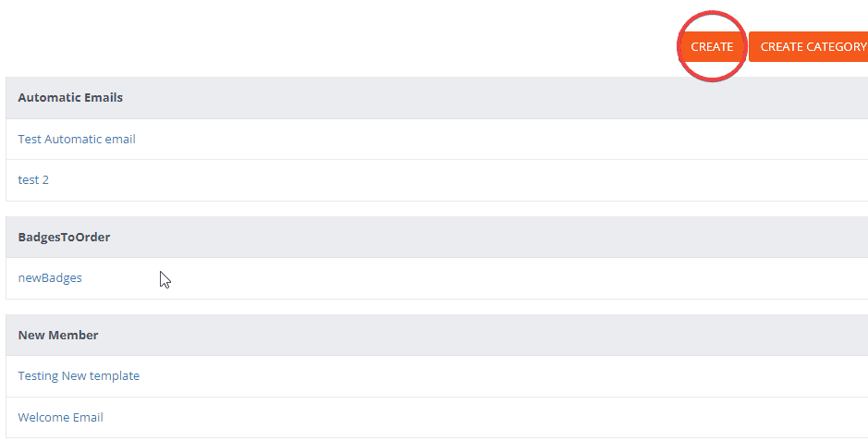Open the newBadges template link

point(50,278)
